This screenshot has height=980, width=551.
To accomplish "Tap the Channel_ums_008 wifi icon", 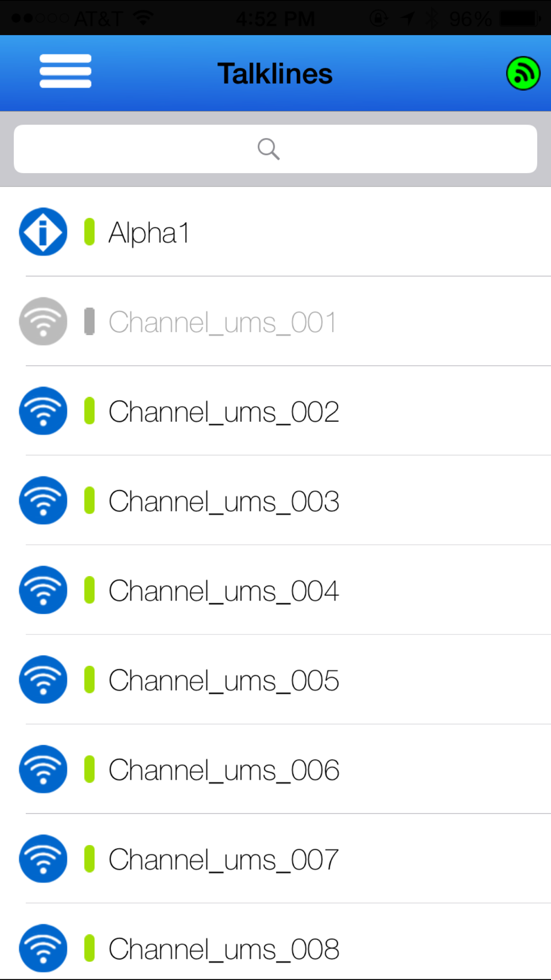I will click(x=43, y=948).
